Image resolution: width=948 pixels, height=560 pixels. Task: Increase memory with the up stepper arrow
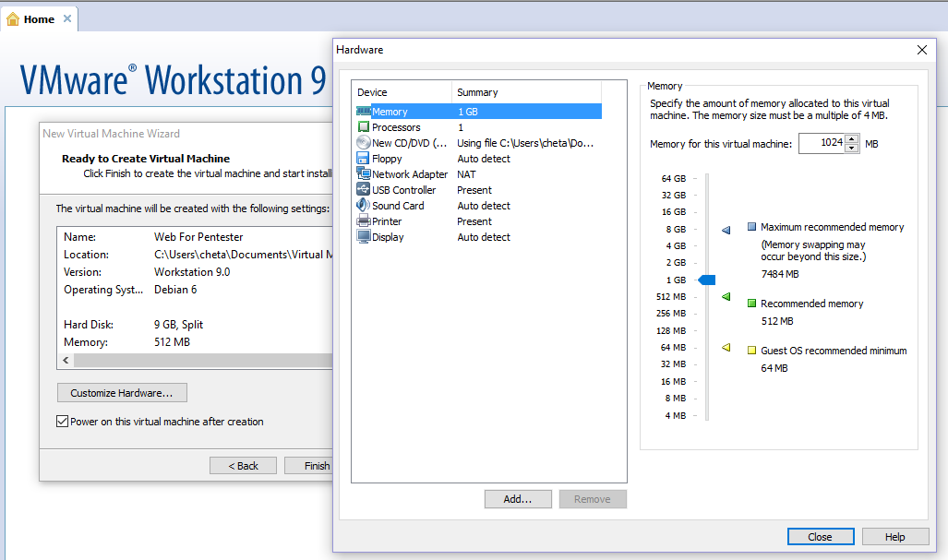(x=851, y=139)
